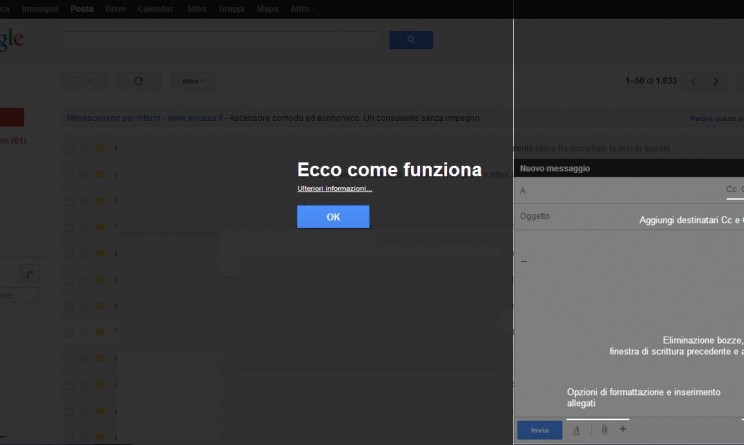
Task: Tick the first message checkbox
Action: [x=69, y=149]
